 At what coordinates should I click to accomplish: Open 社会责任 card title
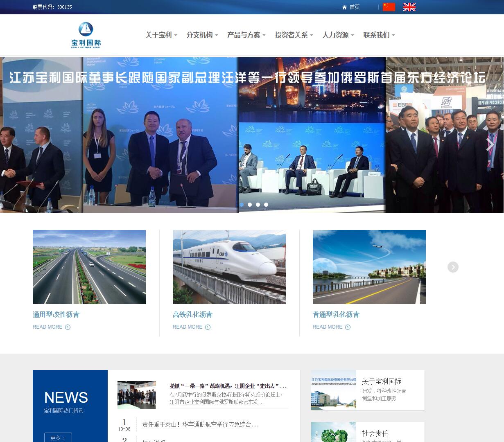375,433
